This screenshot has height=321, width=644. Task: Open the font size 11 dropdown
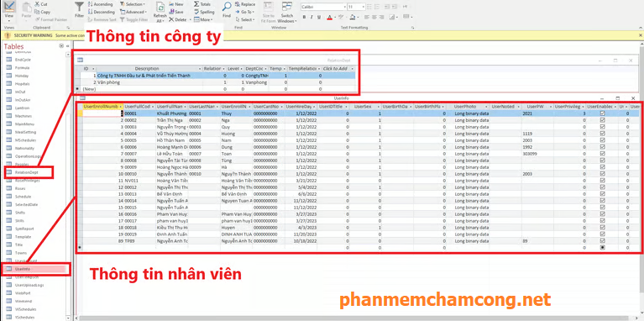click(363, 7)
